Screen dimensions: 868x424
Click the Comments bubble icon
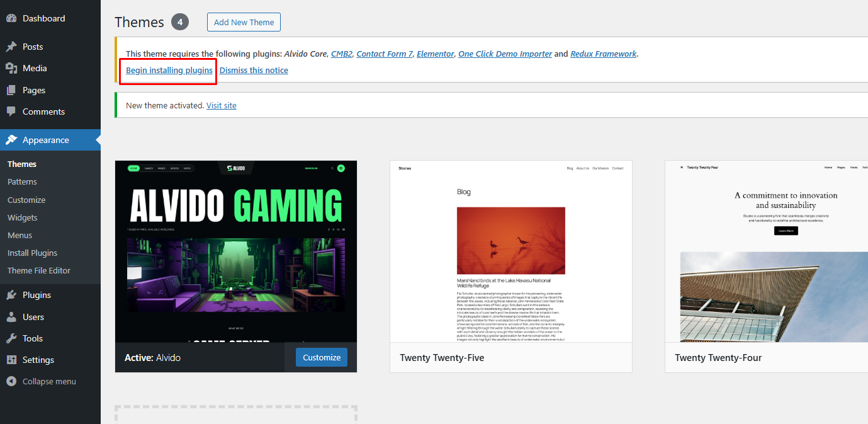[11, 112]
